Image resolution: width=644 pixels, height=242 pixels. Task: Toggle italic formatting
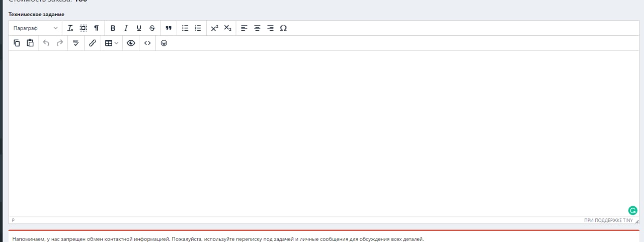[126, 28]
